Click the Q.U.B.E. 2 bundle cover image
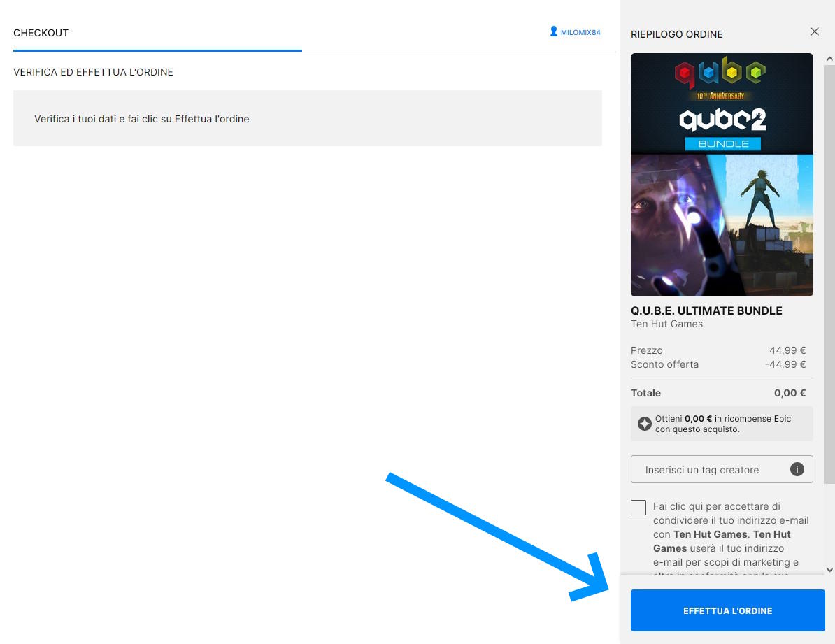The image size is (835, 644). coord(722,175)
